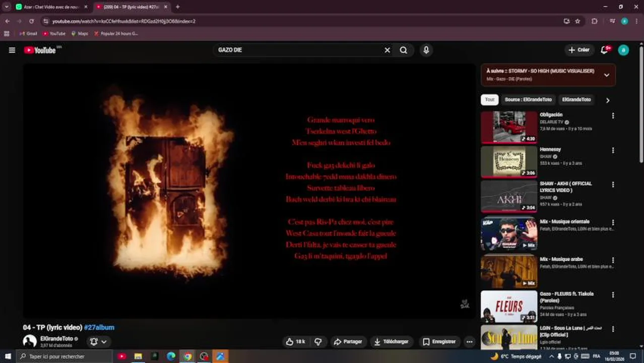Open Gazo - FLEURS ft. Tiakola thumbnail
This screenshot has height=363, width=644.
pos(509,306)
